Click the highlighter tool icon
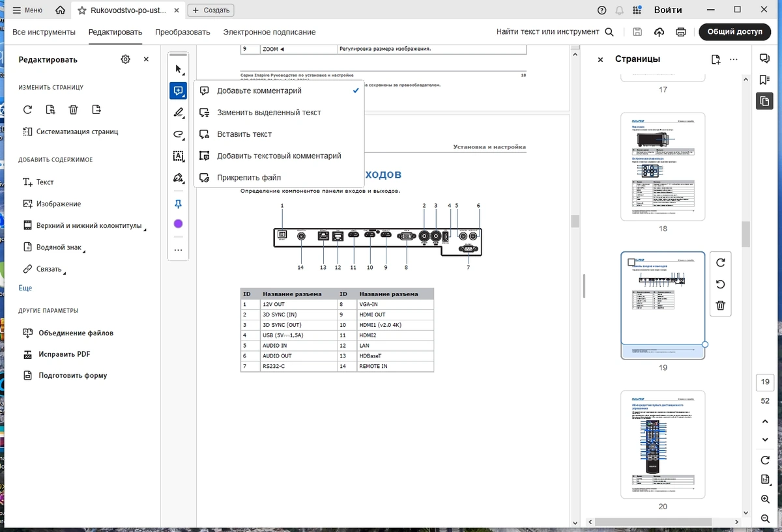The height and width of the screenshot is (532, 782). click(x=178, y=113)
